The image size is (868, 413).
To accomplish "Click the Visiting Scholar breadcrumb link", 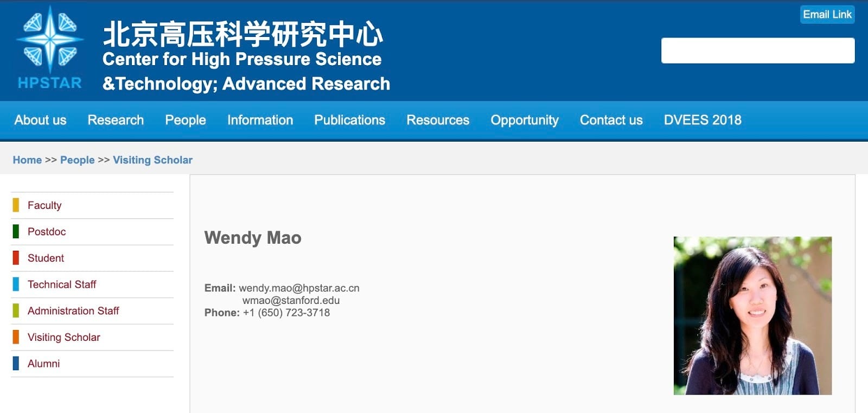I will coord(152,160).
